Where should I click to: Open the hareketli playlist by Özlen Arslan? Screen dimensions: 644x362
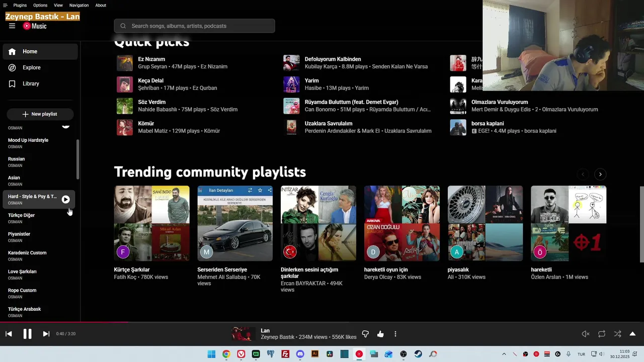(x=569, y=223)
